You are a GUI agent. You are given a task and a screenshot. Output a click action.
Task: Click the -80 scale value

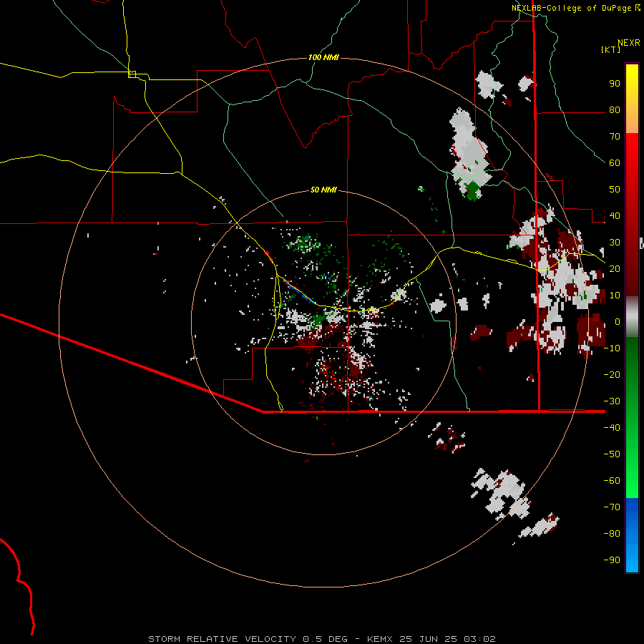(612, 534)
